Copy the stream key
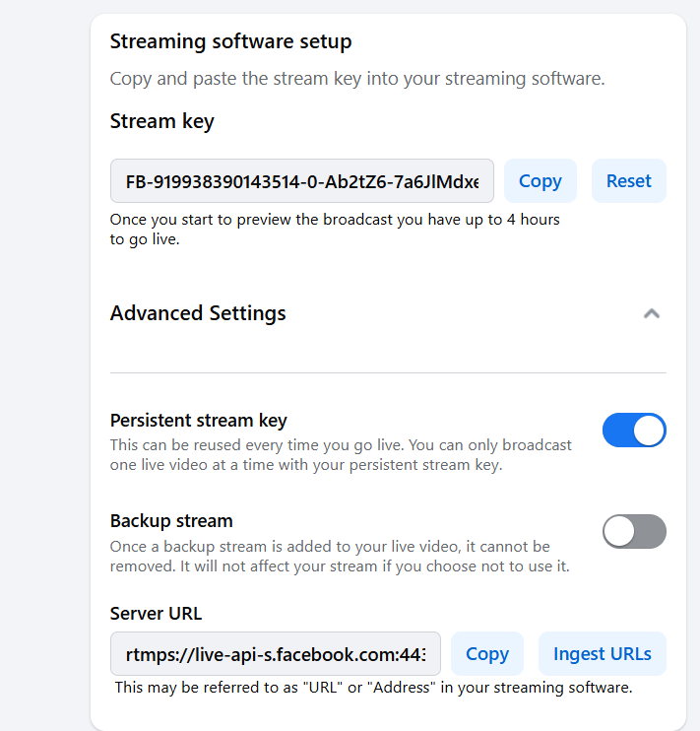The image size is (700, 731). (540, 181)
